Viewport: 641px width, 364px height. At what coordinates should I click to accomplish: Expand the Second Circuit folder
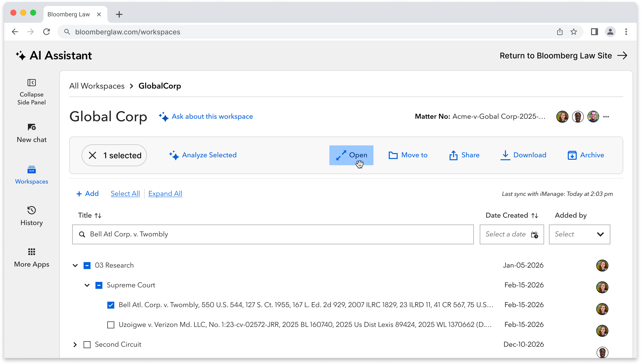[75, 345]
